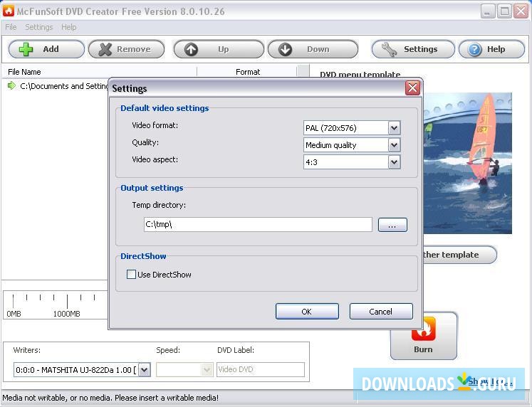Maximize the DVD Creator main window
The width and height of the screenshot is (532, 407).
click(504, 12)
